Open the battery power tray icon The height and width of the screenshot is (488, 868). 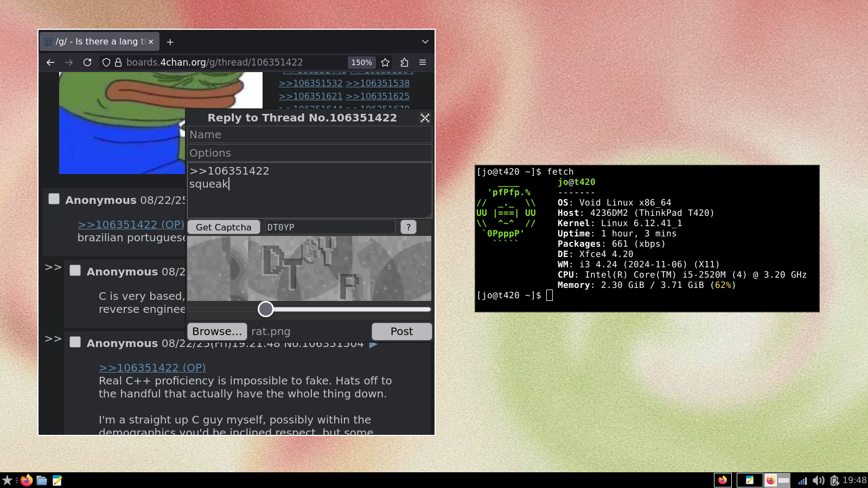pyautogui.click(x=834, y=480)
